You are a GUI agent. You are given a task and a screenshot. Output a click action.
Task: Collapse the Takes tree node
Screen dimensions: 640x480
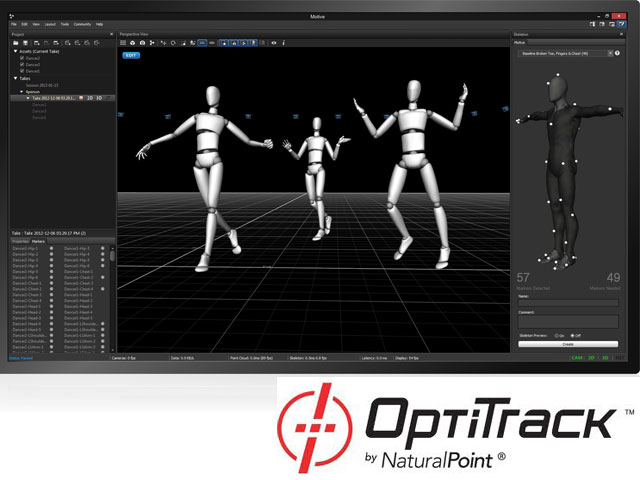click(x=16, y=78)
